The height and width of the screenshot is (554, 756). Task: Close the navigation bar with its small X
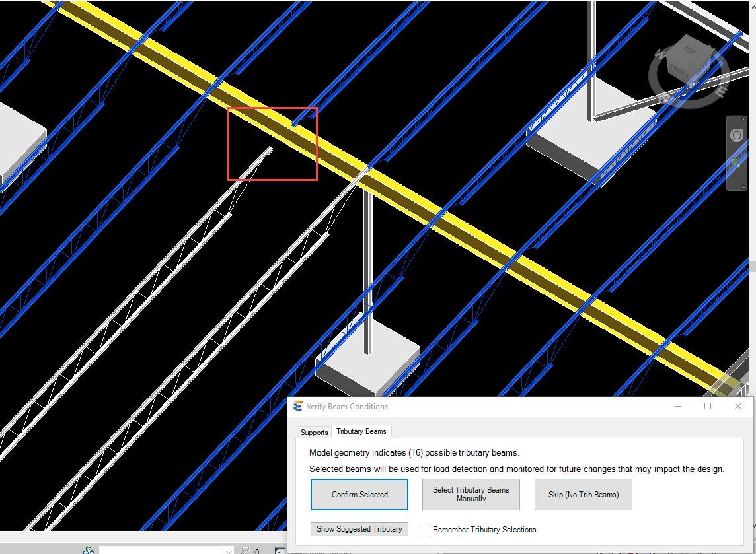coord(743,120)
